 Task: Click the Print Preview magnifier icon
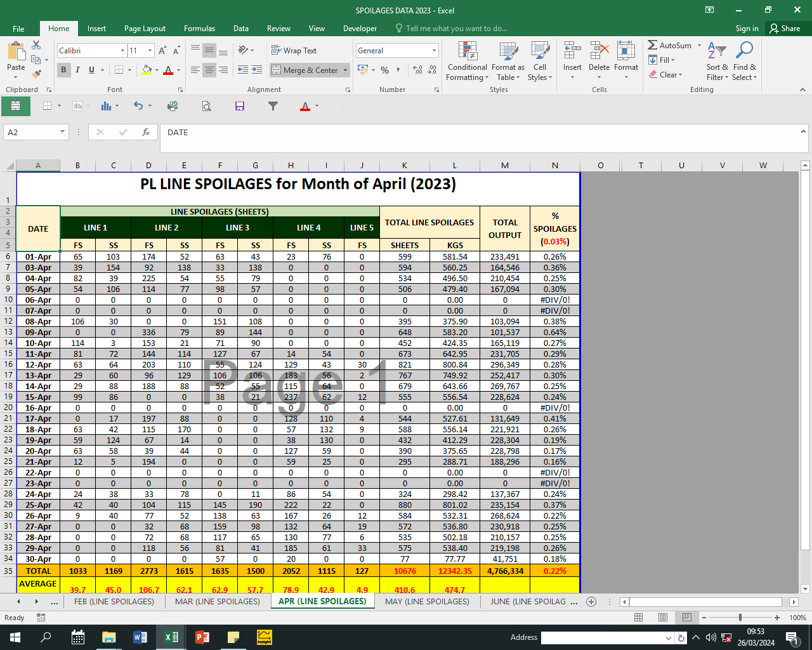[x=206, y=106]
